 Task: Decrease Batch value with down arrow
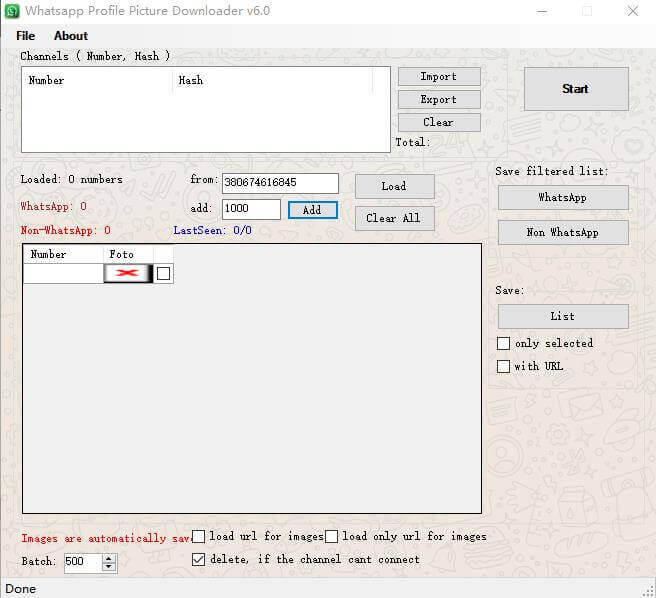pyautogui.click(x=109, y=567)
